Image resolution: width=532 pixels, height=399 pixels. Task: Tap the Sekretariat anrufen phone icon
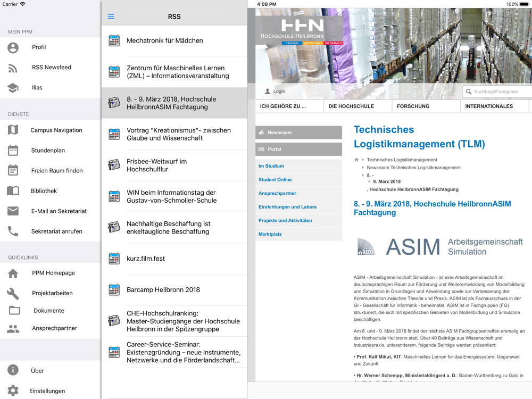click(13, 231)
